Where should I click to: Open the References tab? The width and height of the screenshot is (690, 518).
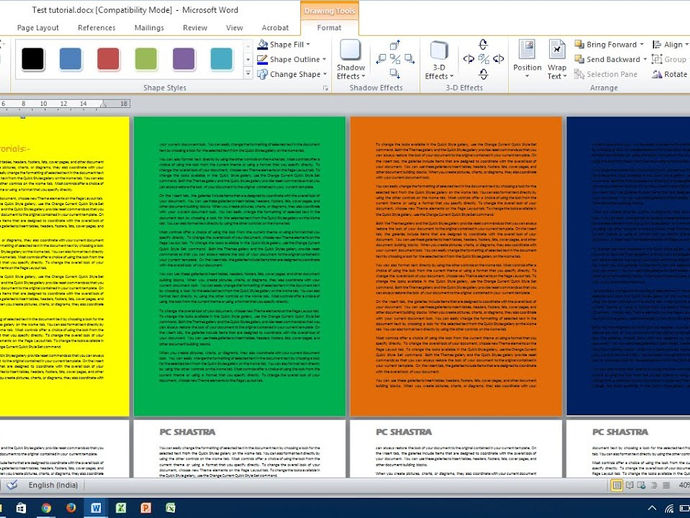[x=96, y=28]
